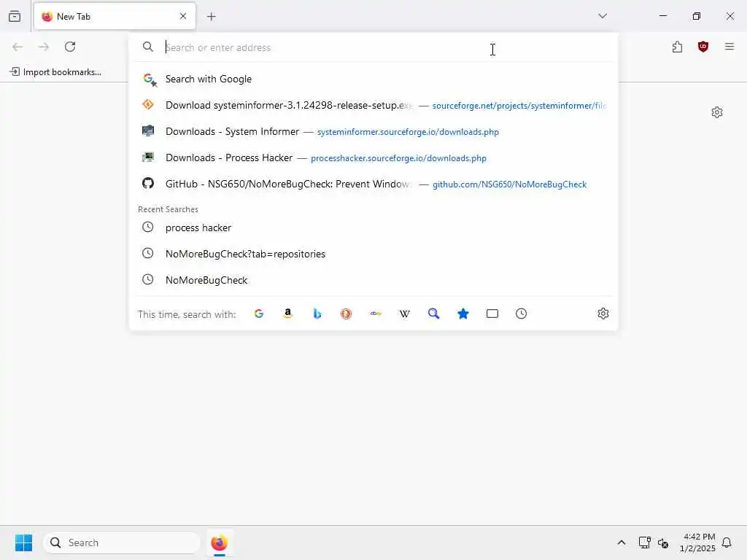The height and width of the screenshot is (560, 747).
Task: Open the list all tabs chevron
Action: coord(602,16)
